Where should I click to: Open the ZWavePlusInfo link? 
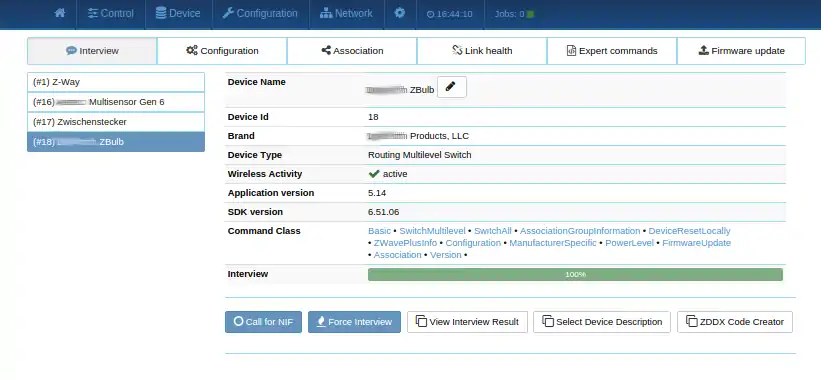click(x=405, y=243)
